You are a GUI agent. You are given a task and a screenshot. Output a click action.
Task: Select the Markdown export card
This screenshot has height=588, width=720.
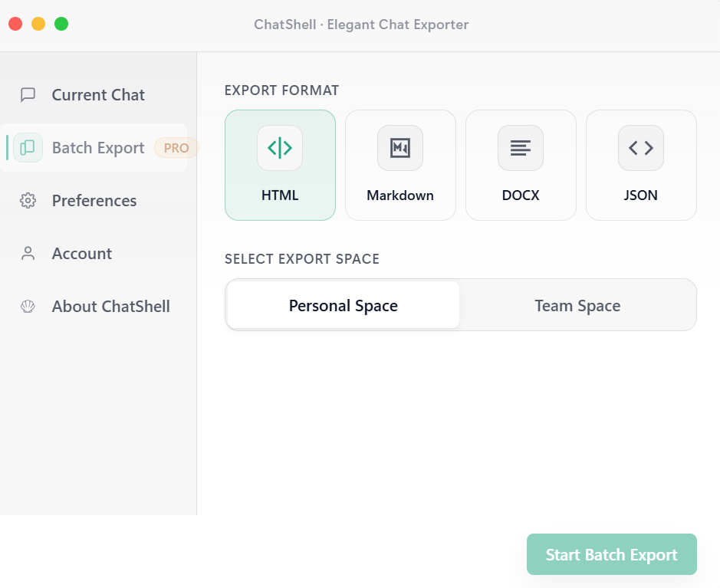(x=400, y=165)
